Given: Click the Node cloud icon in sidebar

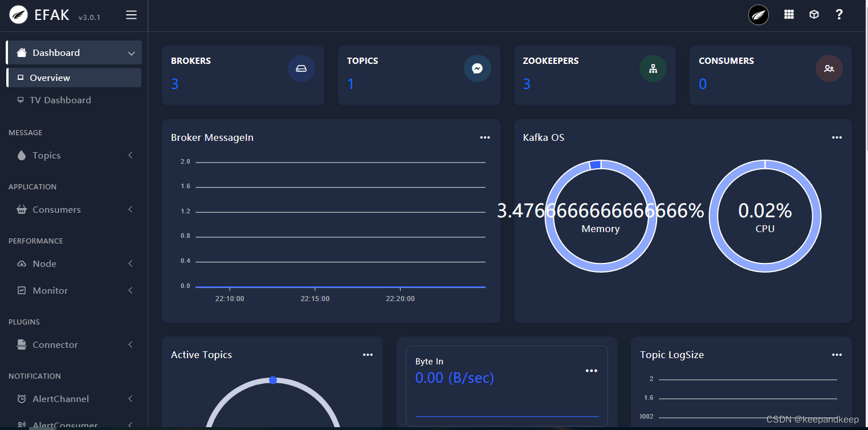Looking at the screenshot, I should [x=22, y=263].
